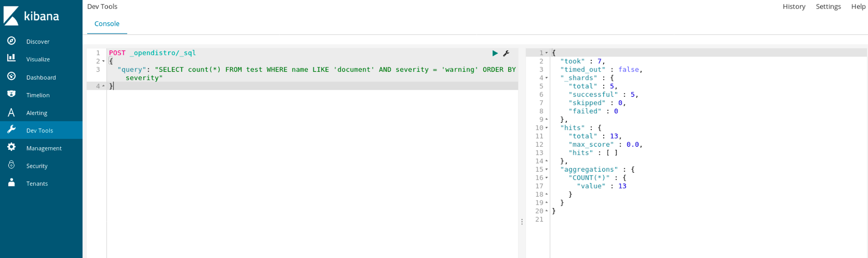868x258 pixels.
Task: Go to Tenants page
Action: pos(37,184)
